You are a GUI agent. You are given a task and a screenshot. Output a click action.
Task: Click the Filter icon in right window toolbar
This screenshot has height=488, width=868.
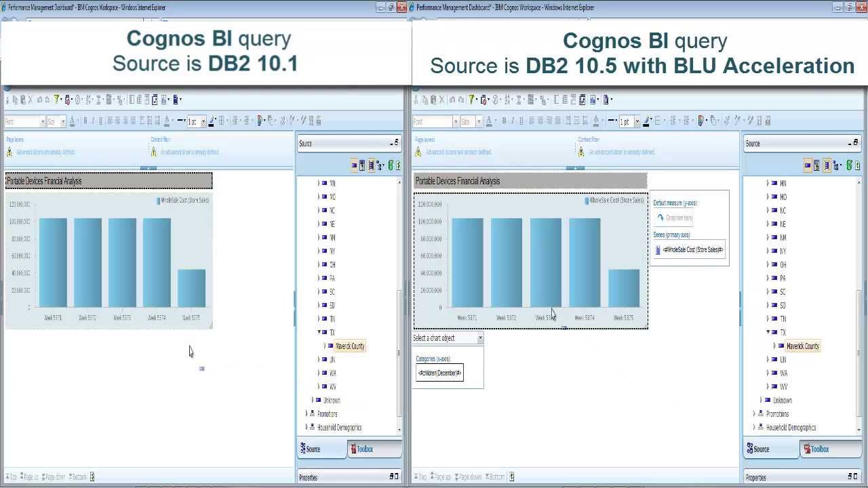[x=471, y=100]
